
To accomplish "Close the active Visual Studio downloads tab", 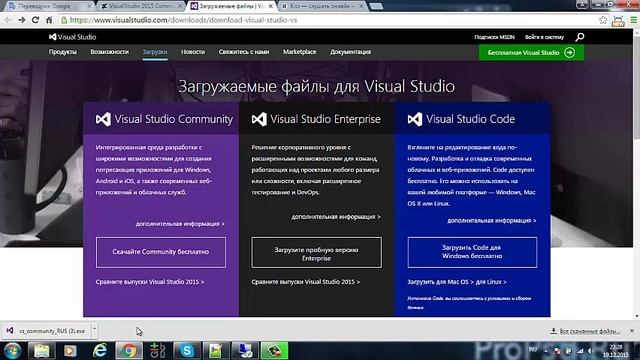I will click(270, 6).
